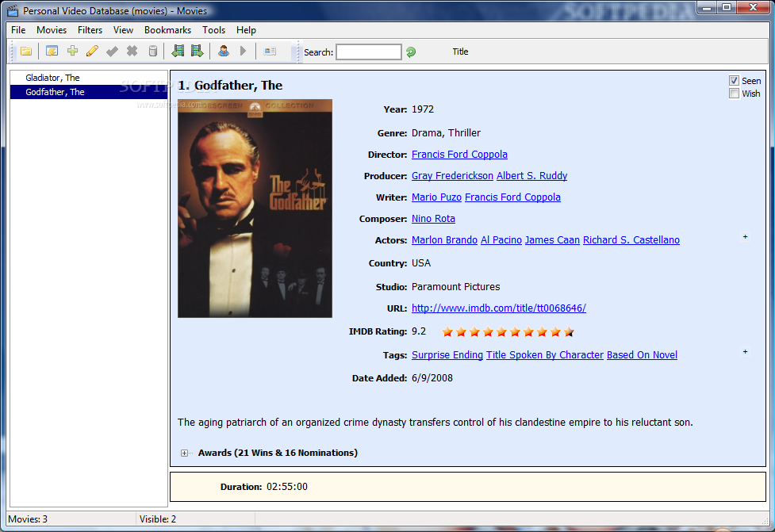Click the application icon in title bar
The height and width of the screenshot is (532, 775).
coord(13,11)
